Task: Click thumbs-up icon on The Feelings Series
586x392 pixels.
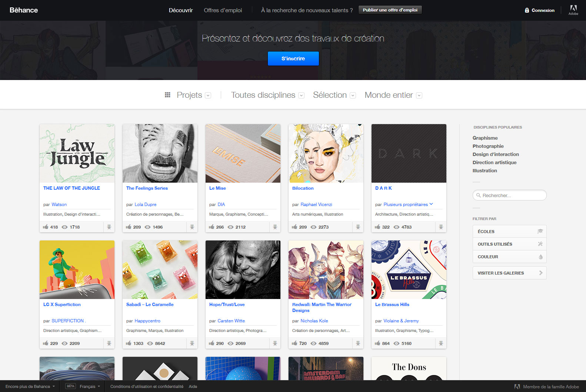Action: [x=129, y=227]
